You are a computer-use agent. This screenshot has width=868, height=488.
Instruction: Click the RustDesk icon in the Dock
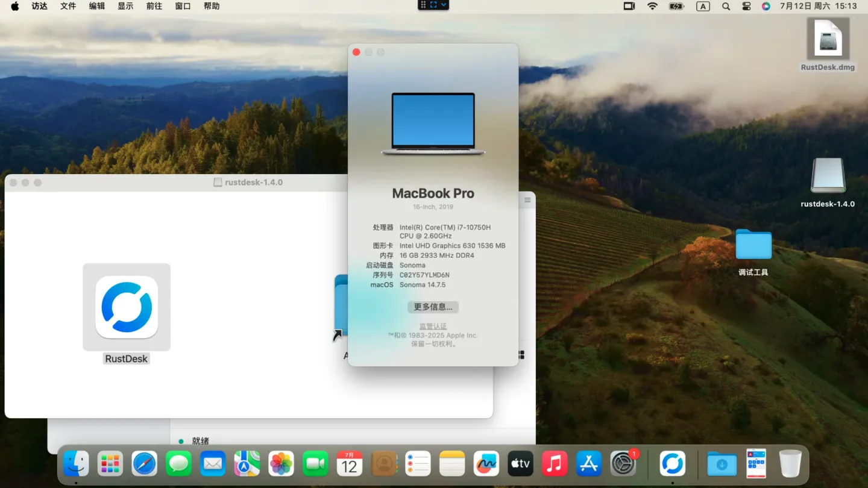coord(672,464)
